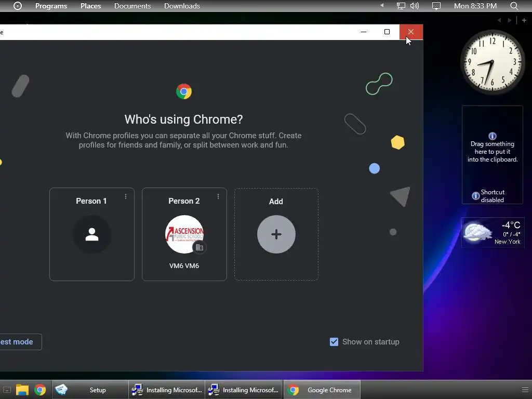Click the Chrome logo above the heading
The width and height of the screenshot is (532, 399).
click(x=184, y=91)
